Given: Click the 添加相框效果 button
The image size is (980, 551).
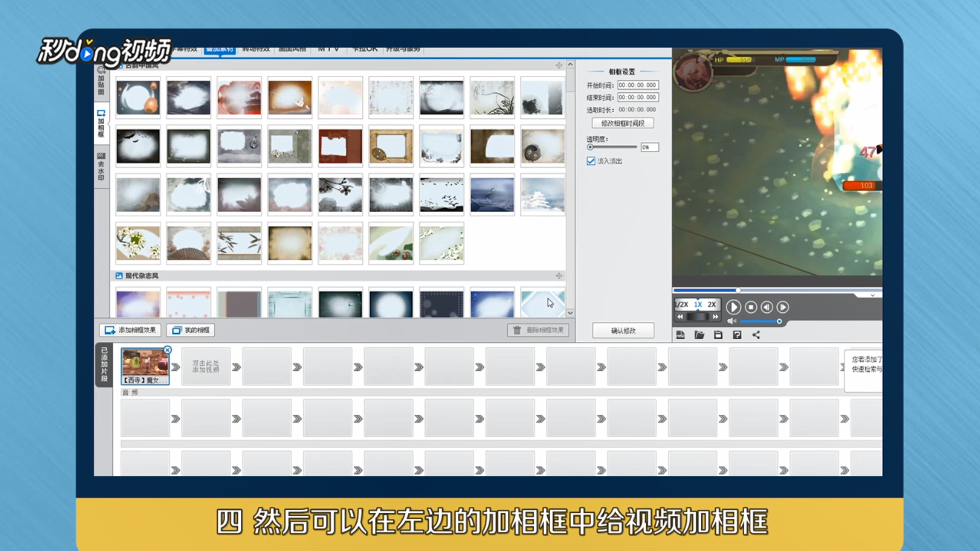Looking at the screenshot, I should tap(130, 330).
